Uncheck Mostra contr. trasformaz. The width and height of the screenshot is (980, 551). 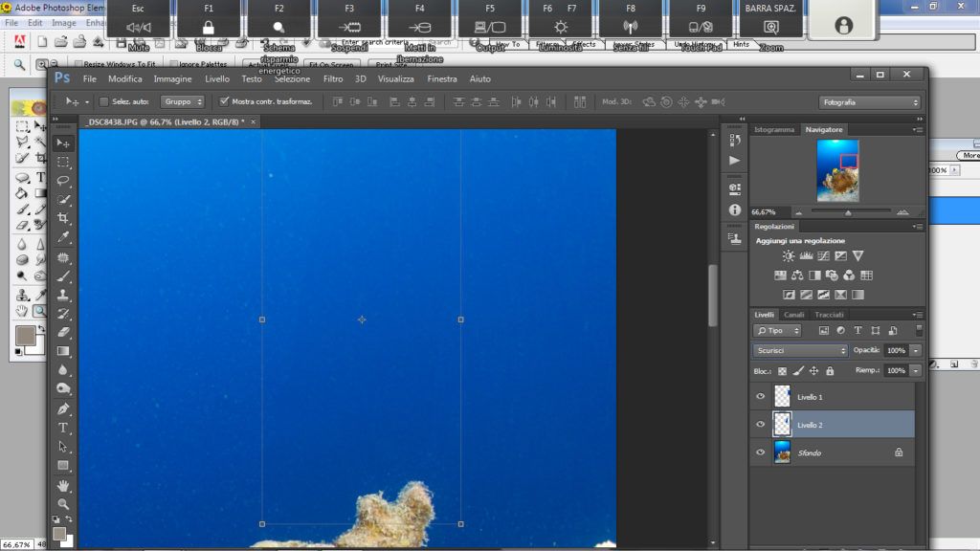(224, 101)
